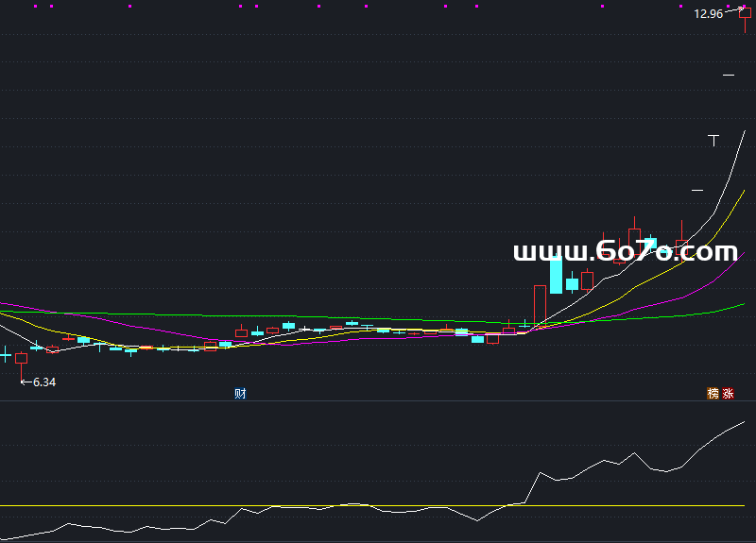Image resolution: width=756 pixels, height=543 pixels.
Task: Select the candlestick with the 6.34 low
Action: click(21, 367)
